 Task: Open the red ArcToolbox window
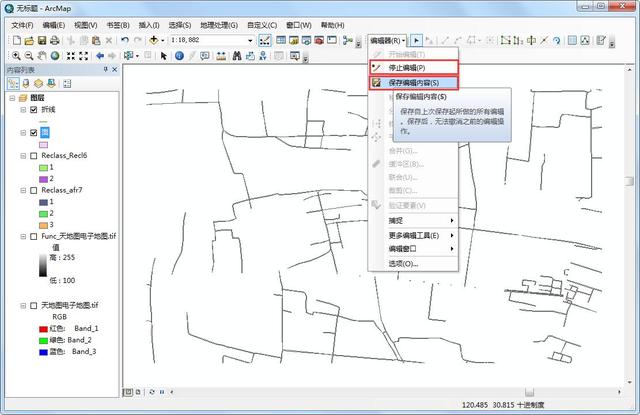pos(319,40)
